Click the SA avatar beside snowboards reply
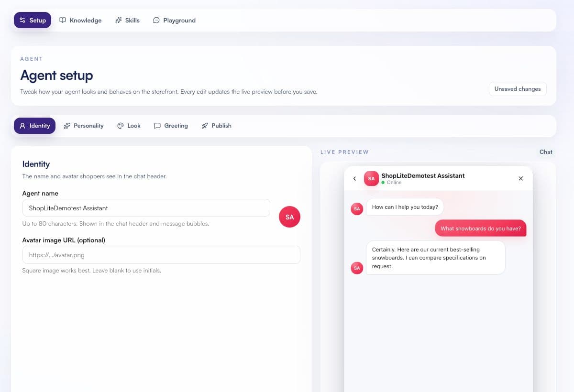 click(357, 268)
